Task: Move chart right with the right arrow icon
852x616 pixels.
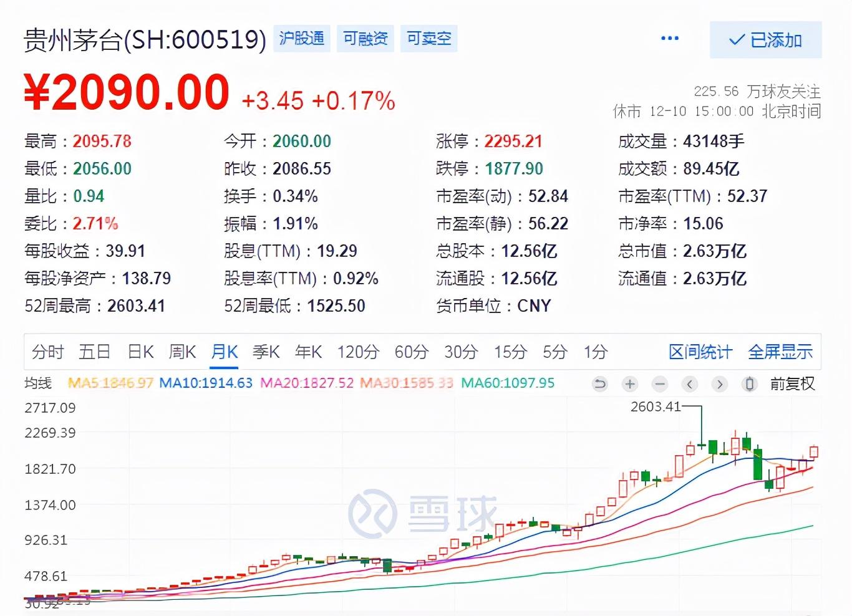Action: click(720, 384)
